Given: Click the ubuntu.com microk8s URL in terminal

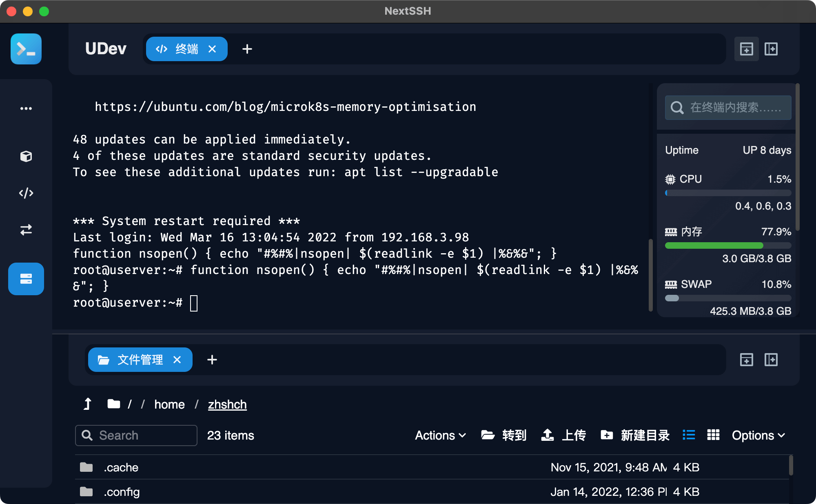Looking at the screenshot, I should click(286, 107).
